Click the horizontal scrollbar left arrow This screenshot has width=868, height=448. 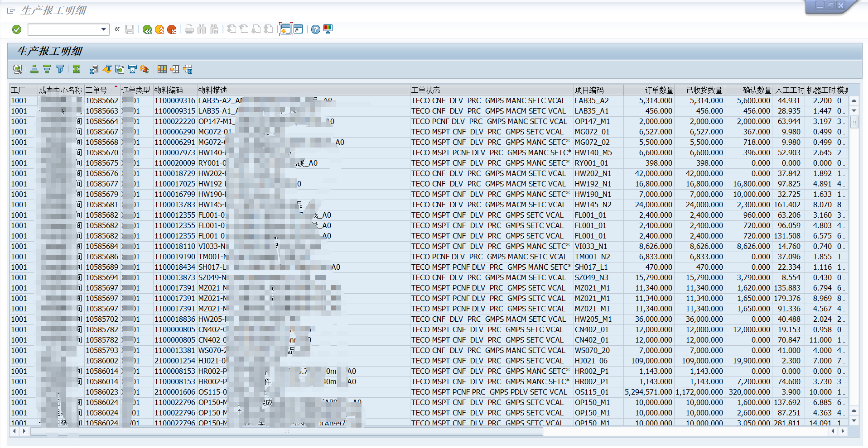click(14, 431)
